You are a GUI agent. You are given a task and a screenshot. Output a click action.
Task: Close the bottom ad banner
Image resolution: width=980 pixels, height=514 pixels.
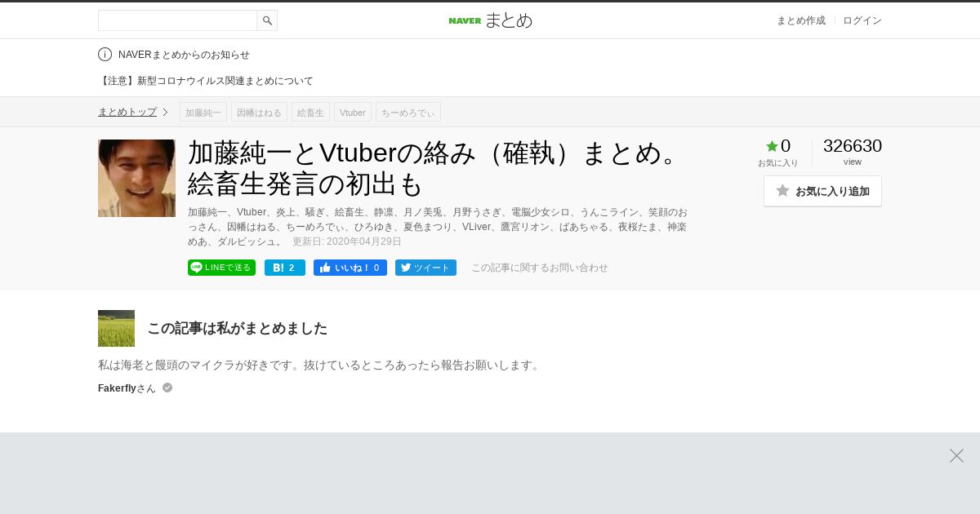tap(956, 455)
